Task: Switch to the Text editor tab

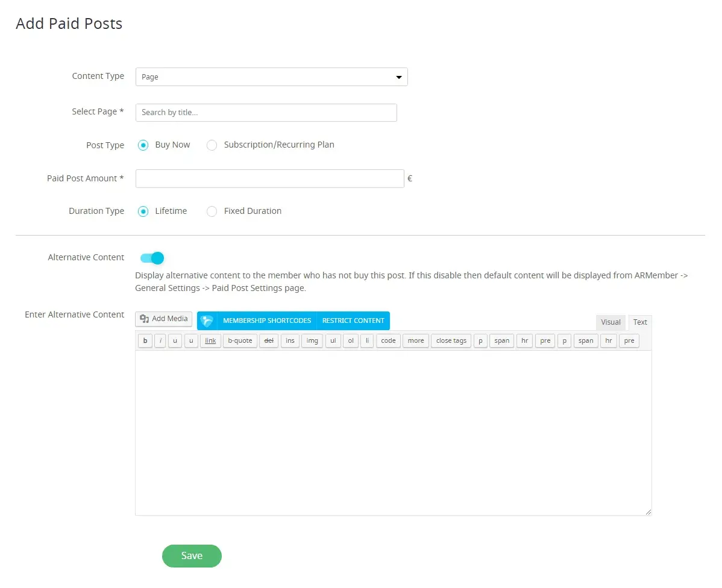Action: 640,322
